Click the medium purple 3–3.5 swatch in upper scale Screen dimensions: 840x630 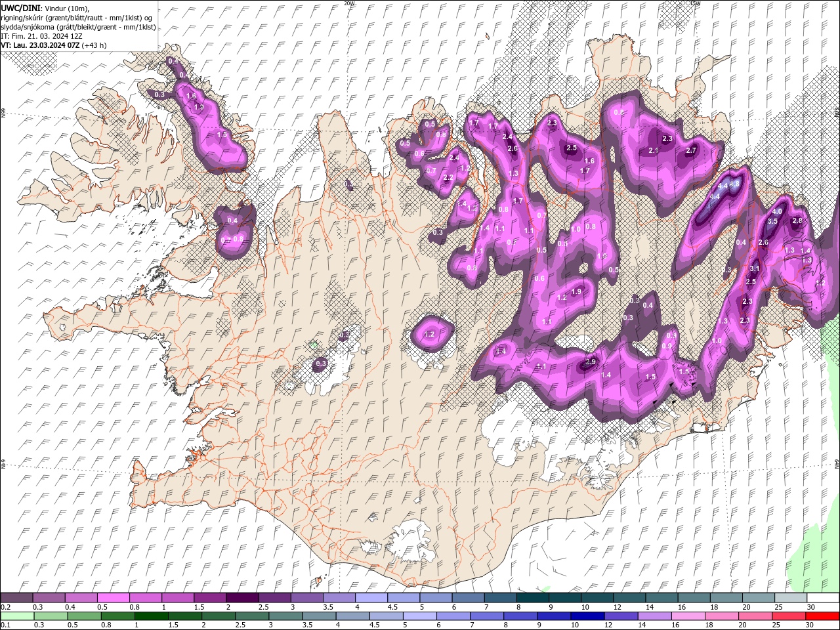[307, 598]
